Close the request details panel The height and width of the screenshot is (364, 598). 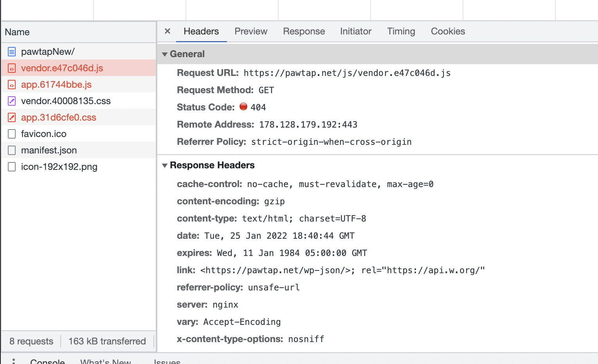point(168,31)
